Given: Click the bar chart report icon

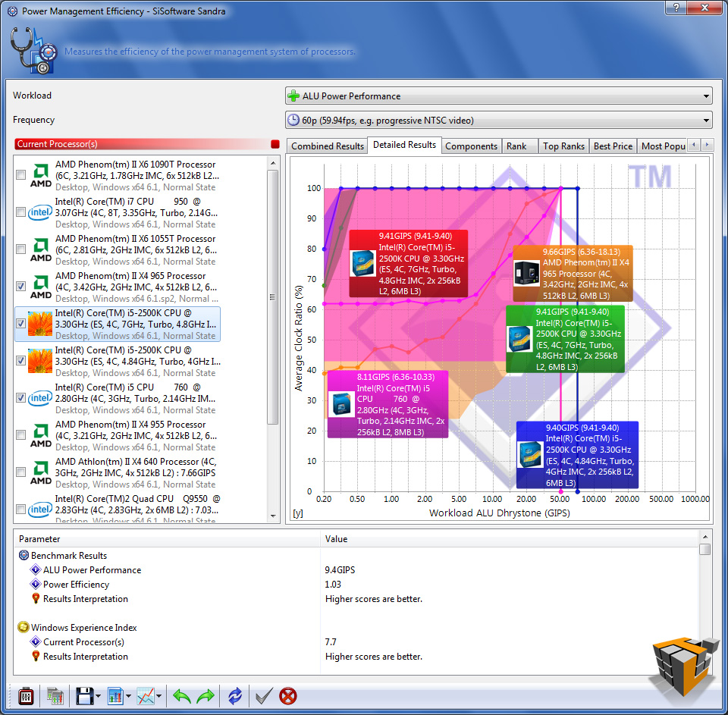Looking at the screenshot, I should (115, 696).
